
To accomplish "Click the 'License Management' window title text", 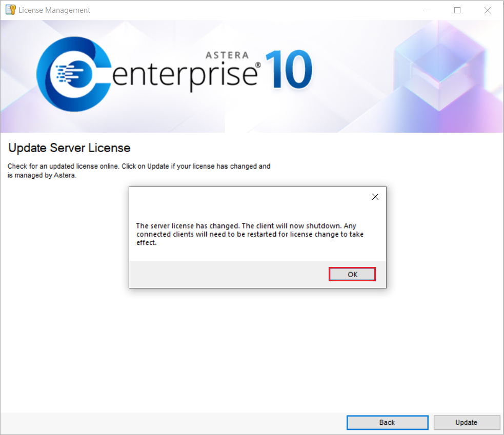I will click(x=54, y=10).
